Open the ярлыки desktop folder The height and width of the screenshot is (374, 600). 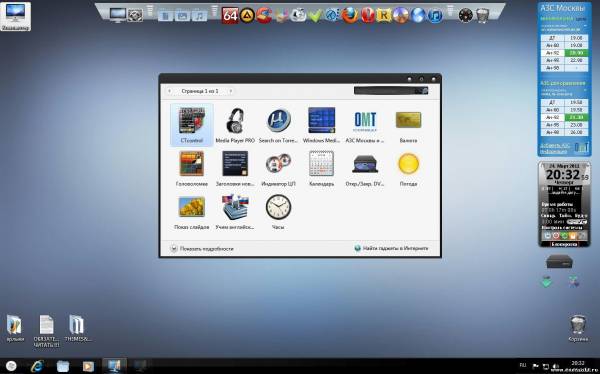[x=15, y=328]
